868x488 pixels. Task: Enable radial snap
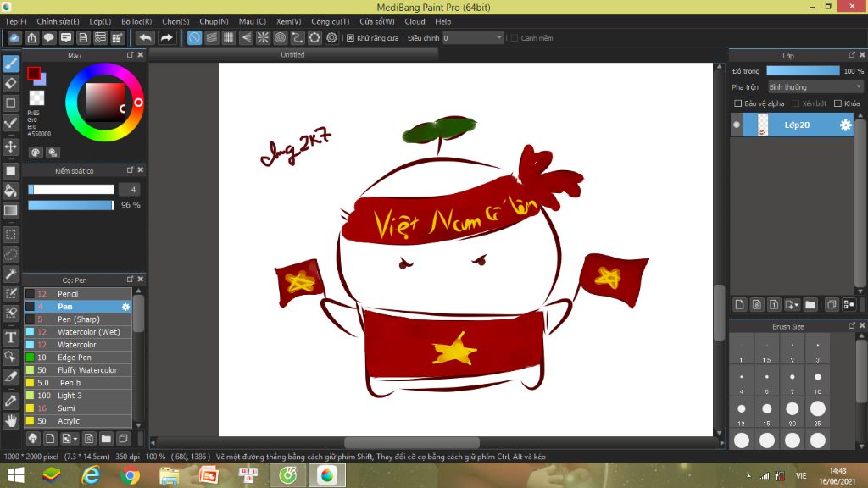pos(263,37)
